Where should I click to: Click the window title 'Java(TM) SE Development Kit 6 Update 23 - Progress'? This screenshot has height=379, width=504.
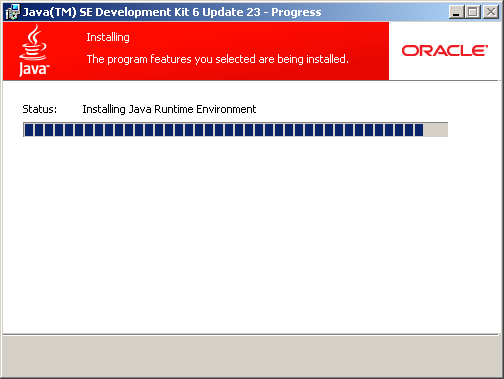tap(172, 12)
